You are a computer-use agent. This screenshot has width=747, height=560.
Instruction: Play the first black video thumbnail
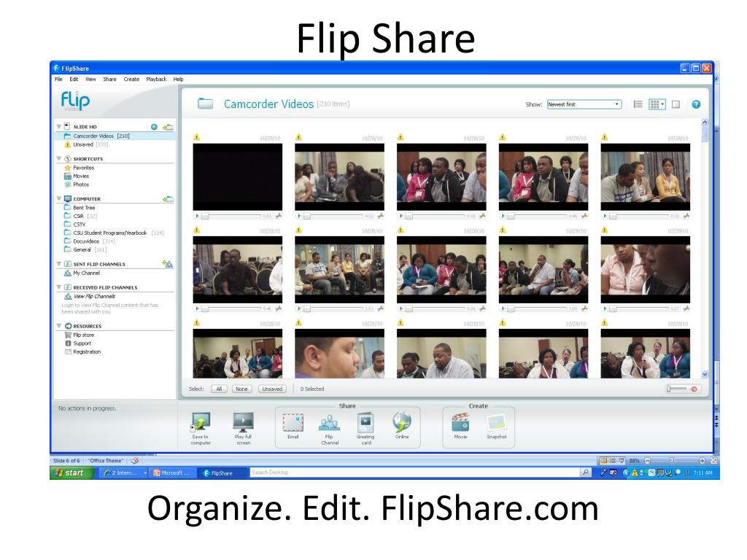point(197,216)
